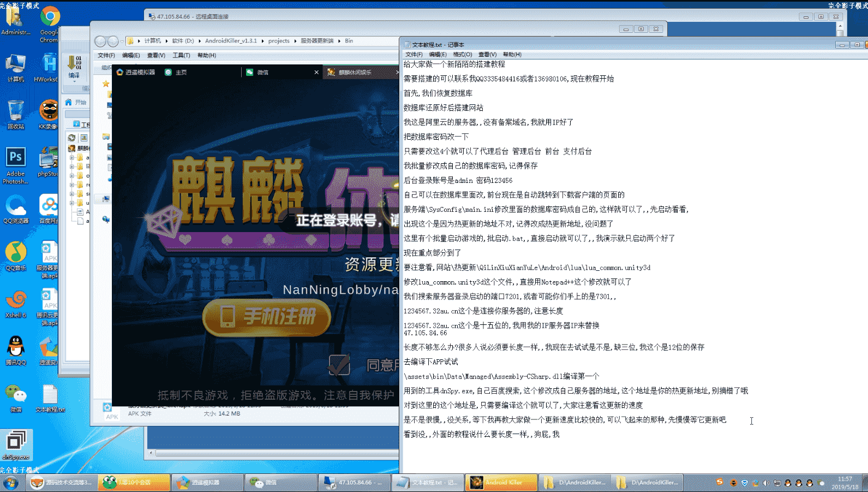868x492 pixels.
Task: Open Explorer 文件(F) menu
Action: tap(106, 55)
